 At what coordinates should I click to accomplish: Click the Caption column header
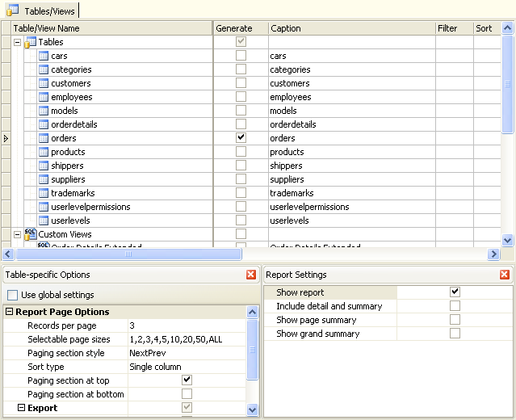(352, 28)
